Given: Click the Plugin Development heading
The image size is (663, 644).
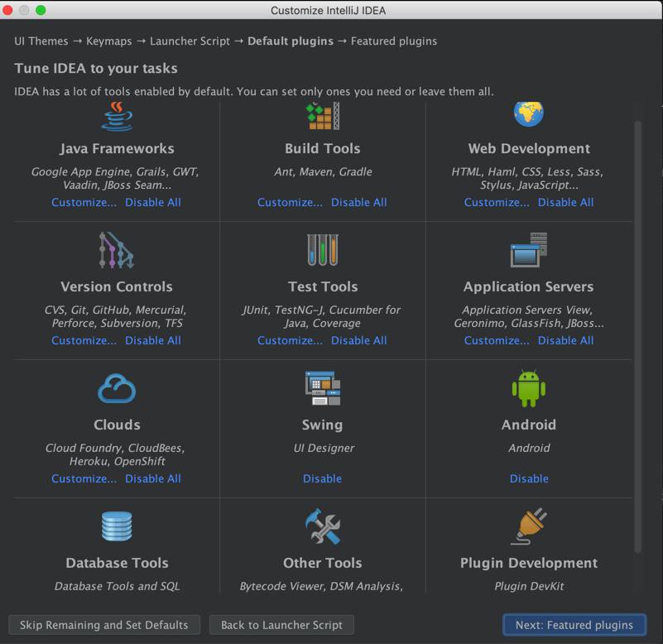Looking at the screenshot, I should point(529,563).
